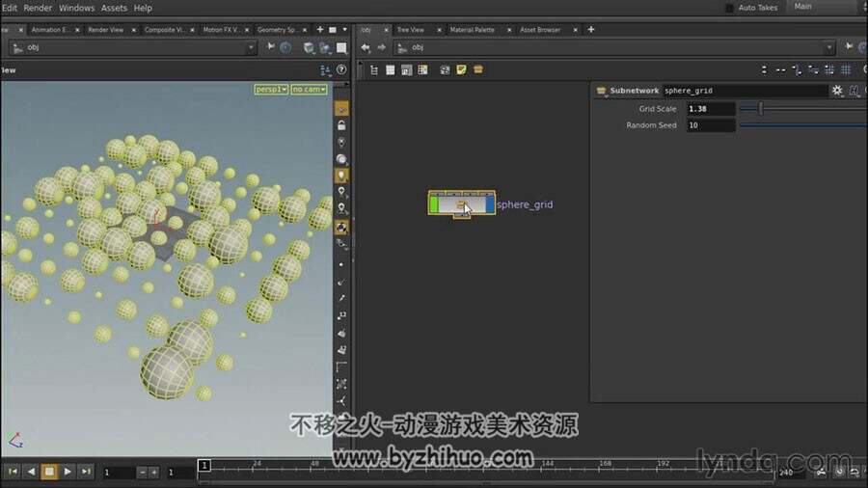The width and height of the screenshot is (868, 488).
Task: Close the Composite View tab
Action: 192,30
